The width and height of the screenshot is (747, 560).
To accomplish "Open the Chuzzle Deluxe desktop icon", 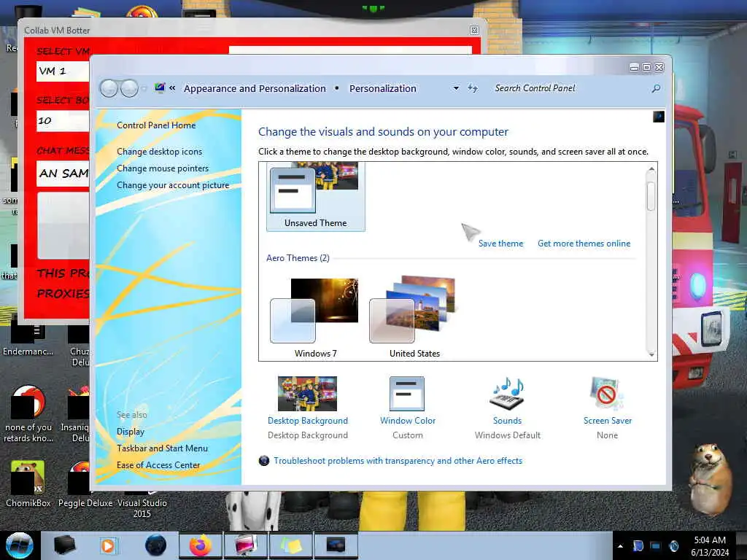I will click(79, 345).
